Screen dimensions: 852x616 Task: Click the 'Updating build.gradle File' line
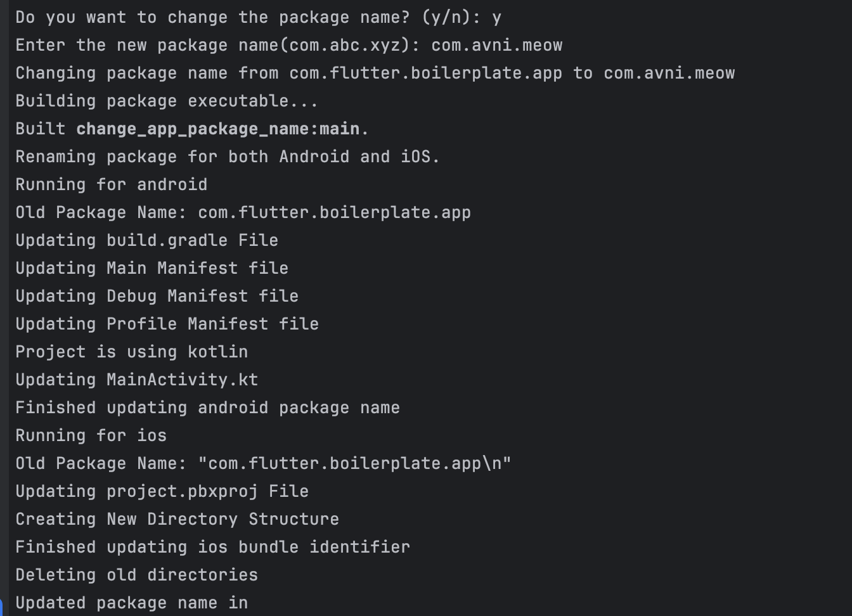[147, 240]
